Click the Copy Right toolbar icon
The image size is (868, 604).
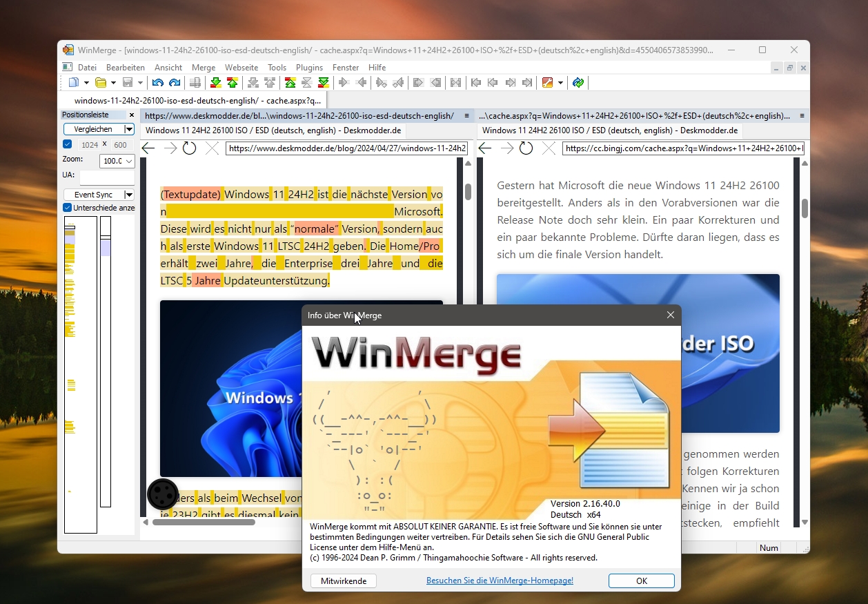pyautogui.click(x=344, y=83)
